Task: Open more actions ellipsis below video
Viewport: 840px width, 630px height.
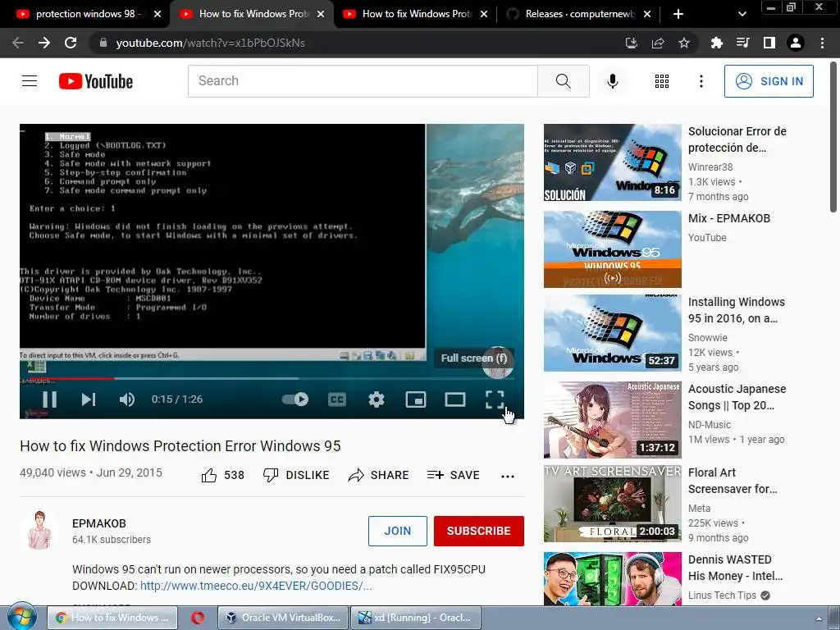Action: [507, 476]
